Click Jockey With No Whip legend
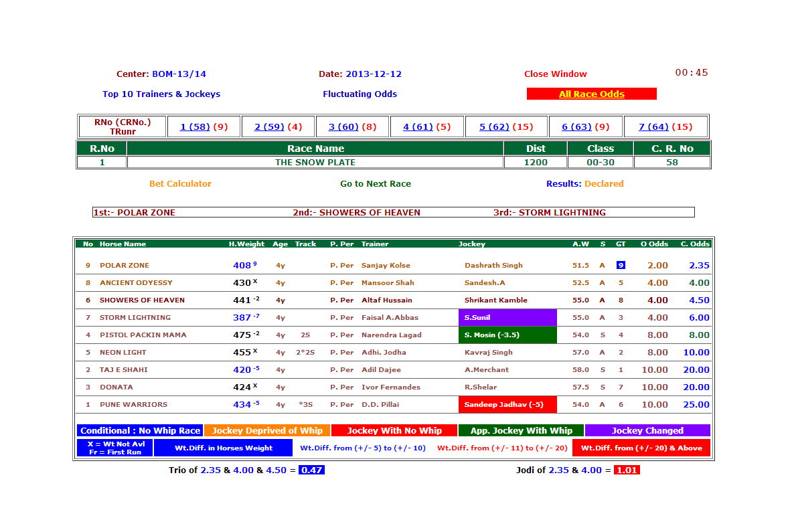 point(394,431)
